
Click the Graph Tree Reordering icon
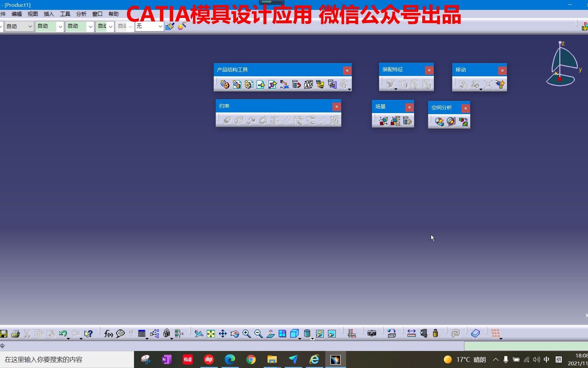tap(296, 84)
